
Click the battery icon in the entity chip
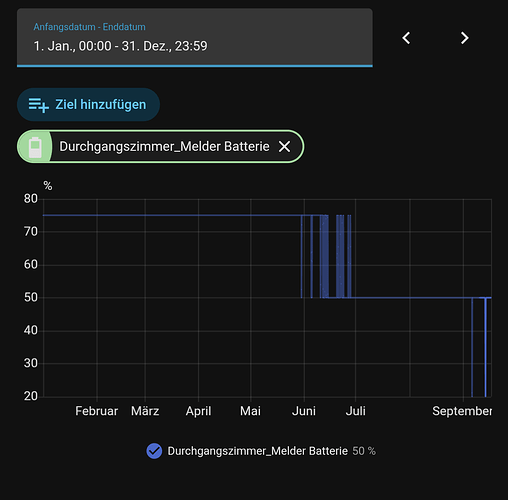click(35, 147)
